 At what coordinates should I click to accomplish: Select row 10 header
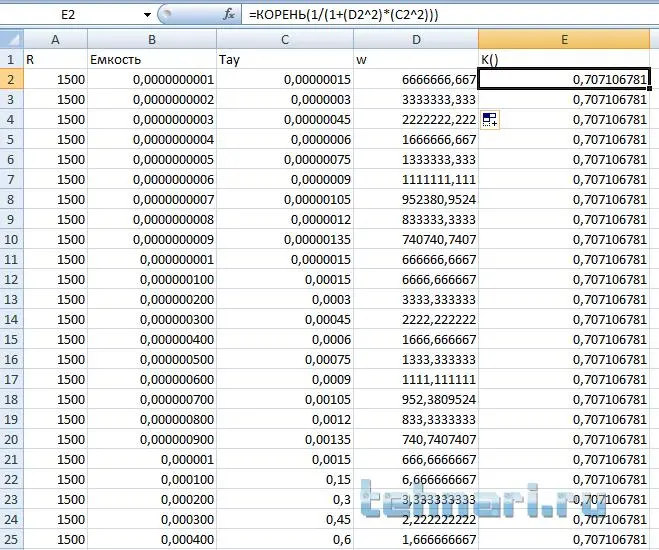11,239
